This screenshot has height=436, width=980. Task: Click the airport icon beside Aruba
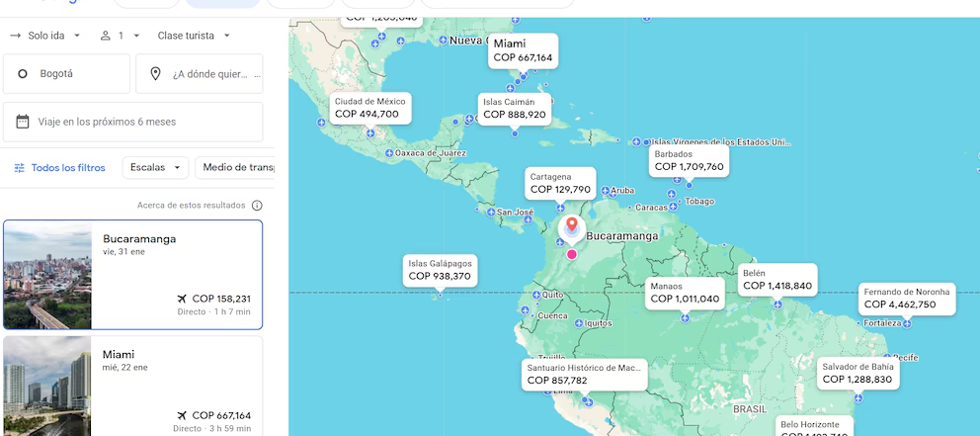click(605, 190)
